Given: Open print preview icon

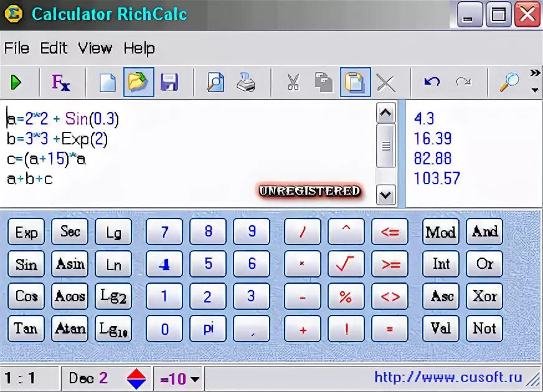Looking at the screenshot, I should [215, 83].
